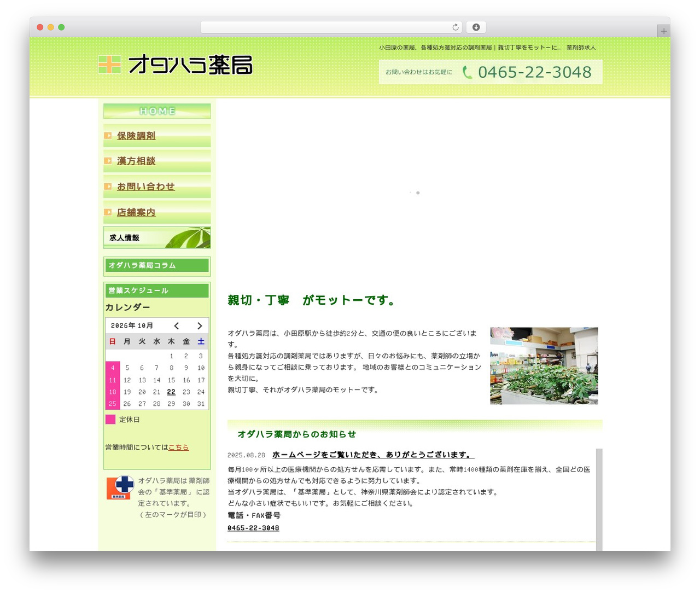This screenshot has height=593, width=700.
Task: Click the 2026年 10月 calendar title
Action: [132, 325]
